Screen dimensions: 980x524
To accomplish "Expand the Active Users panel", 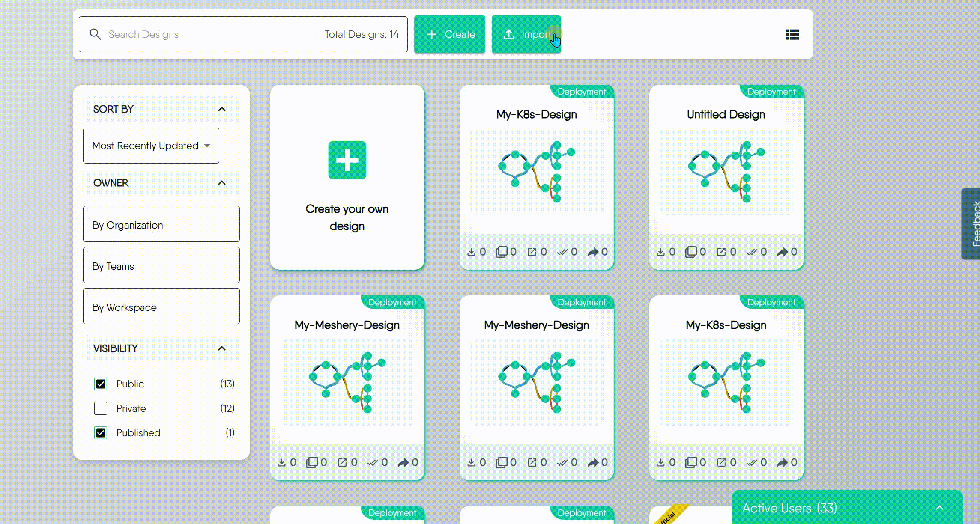I will (939, 508).
